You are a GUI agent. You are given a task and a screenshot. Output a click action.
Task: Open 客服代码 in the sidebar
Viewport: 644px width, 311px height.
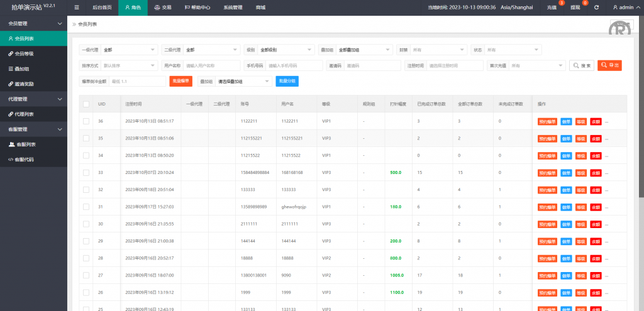click(25, 160)
